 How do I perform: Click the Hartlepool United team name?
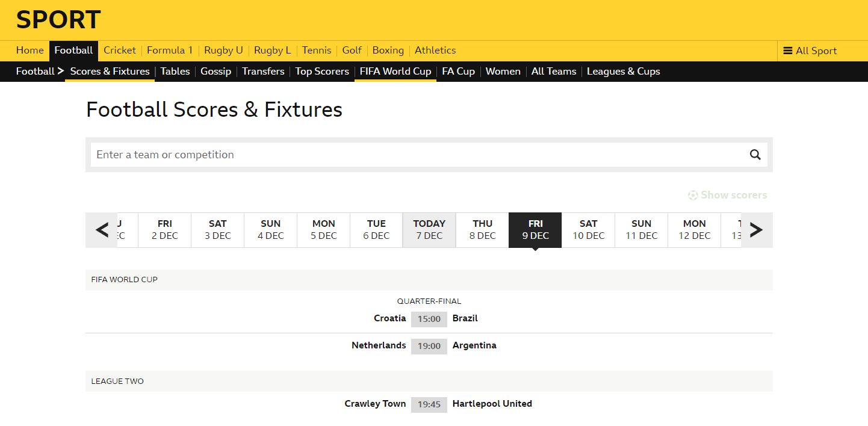(x=492, y=404)
